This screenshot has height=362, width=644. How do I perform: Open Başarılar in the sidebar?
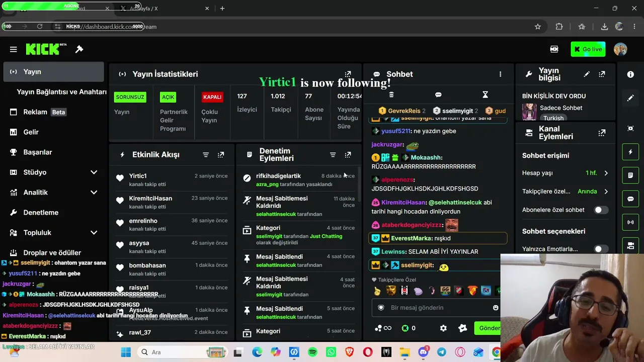54,152
